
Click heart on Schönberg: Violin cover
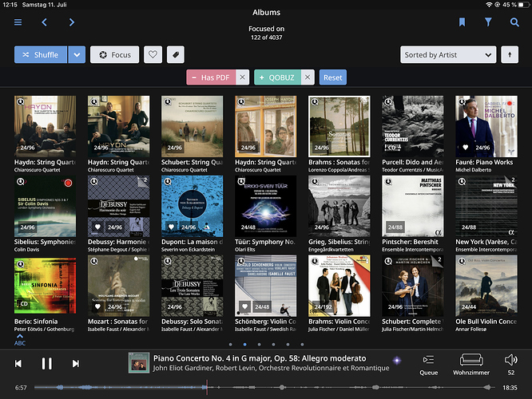click(244, 306)
